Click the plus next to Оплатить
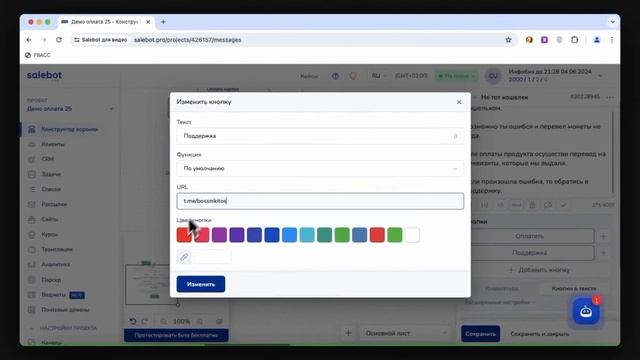The image size is (640, 360). [x=604, y=236]
